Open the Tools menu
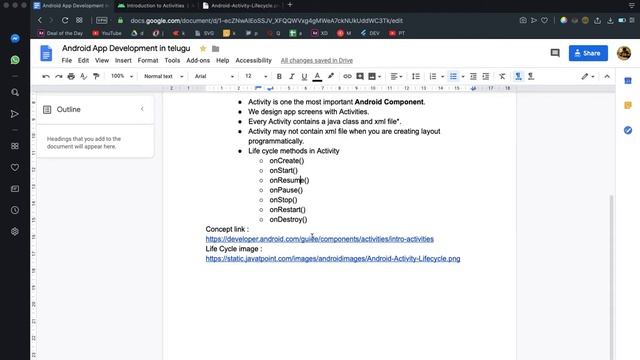Image resolution: width=640 pixels, height=360 pixels. click(172, 60)
